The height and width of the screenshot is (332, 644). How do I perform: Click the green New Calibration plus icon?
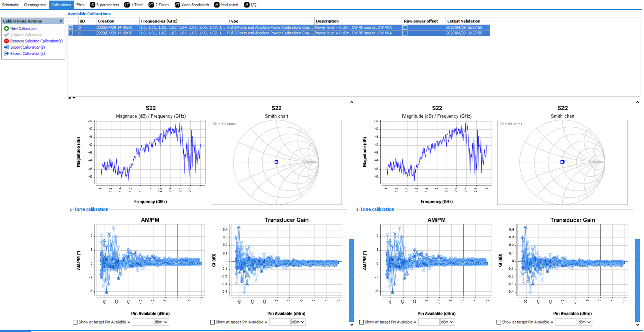6,29
